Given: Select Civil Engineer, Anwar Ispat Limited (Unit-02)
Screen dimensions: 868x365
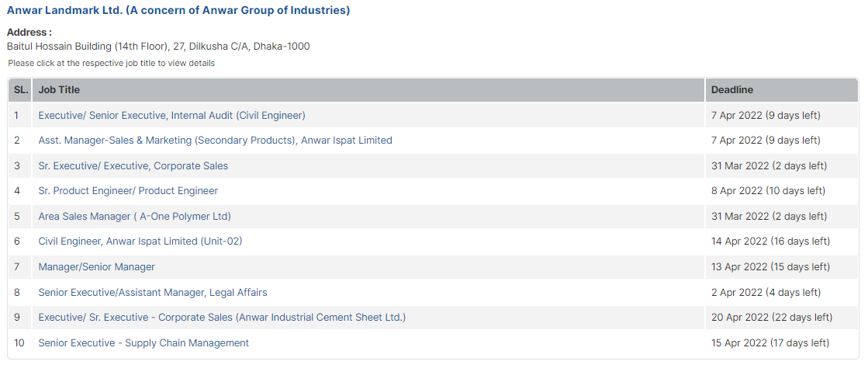Looking at the screenshot, I should point(140,242).
